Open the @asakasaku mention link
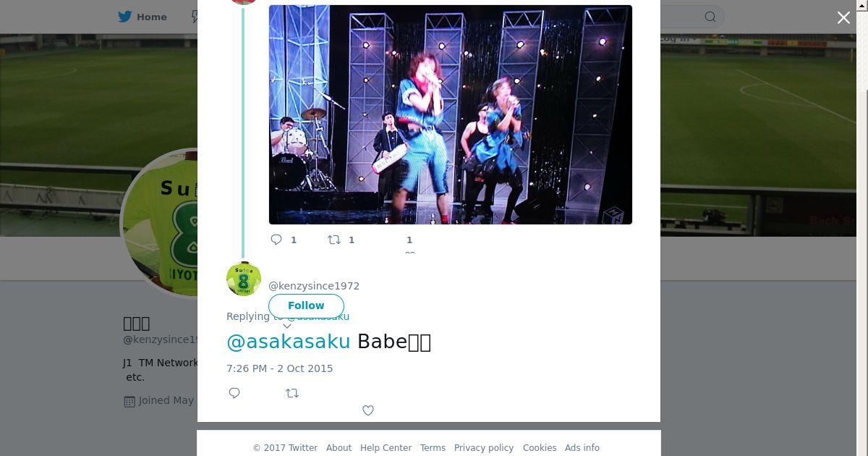Screen dimensions: 868x456 pos(289,341)
